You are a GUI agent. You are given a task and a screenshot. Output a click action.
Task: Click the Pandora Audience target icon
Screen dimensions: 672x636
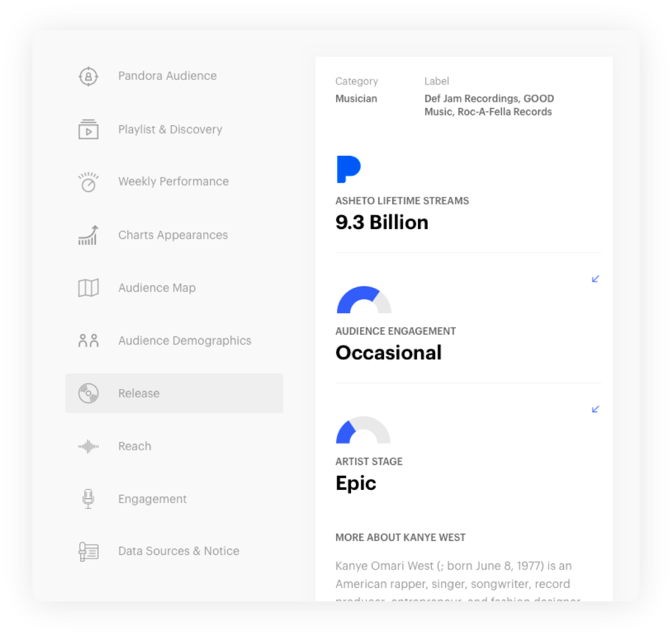(88, 76)
